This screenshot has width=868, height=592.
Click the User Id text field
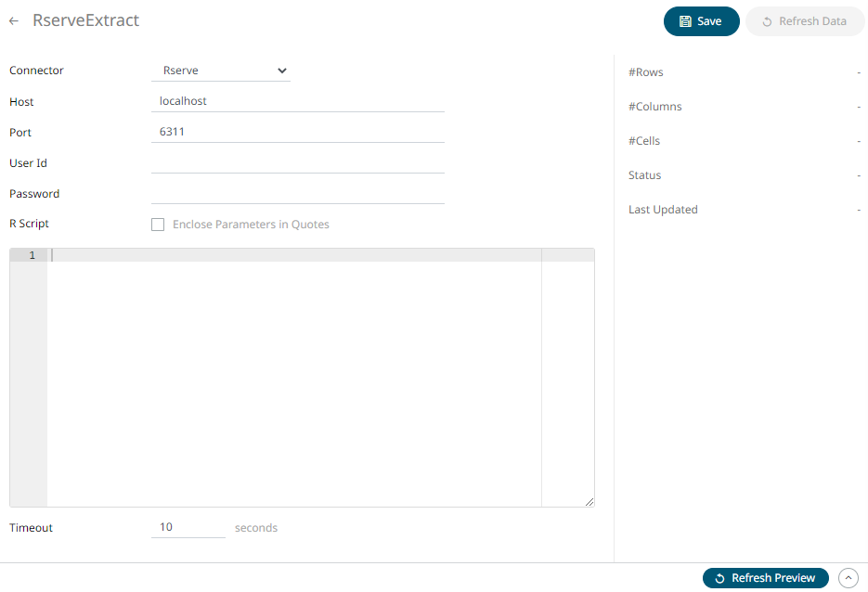click(297, 162)
